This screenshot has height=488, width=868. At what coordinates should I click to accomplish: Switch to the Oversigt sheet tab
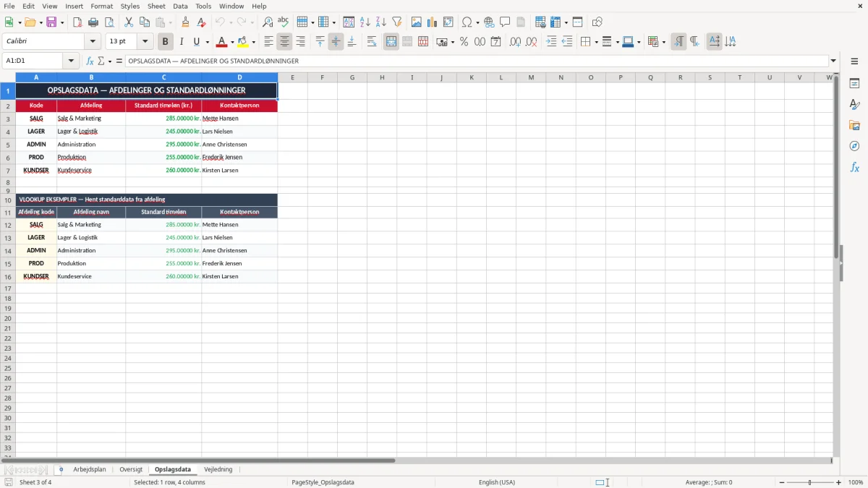[131, 469]
